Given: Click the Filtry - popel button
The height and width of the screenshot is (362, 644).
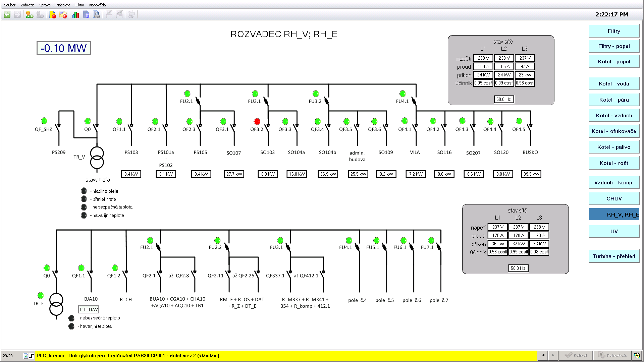Looking at the screenshot, I should 613,46.
